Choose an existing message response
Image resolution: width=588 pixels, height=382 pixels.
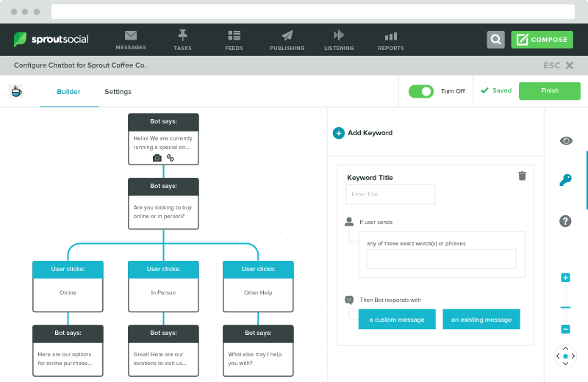481,320
